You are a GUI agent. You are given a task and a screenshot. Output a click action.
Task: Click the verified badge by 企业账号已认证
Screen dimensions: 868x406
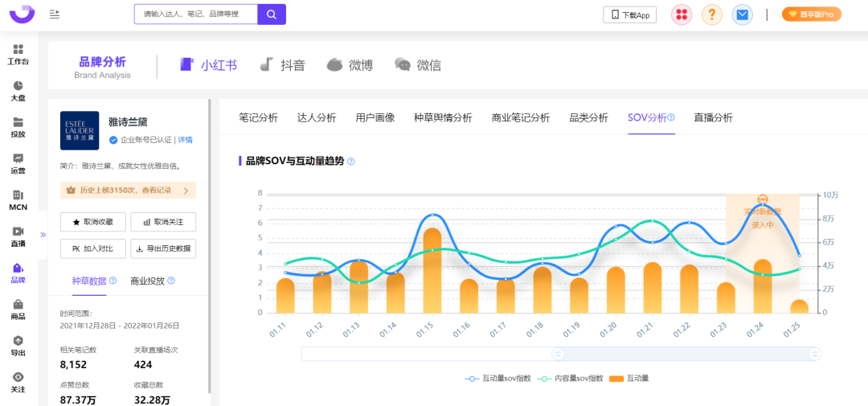pyautogui.click(x=113, y=140)
